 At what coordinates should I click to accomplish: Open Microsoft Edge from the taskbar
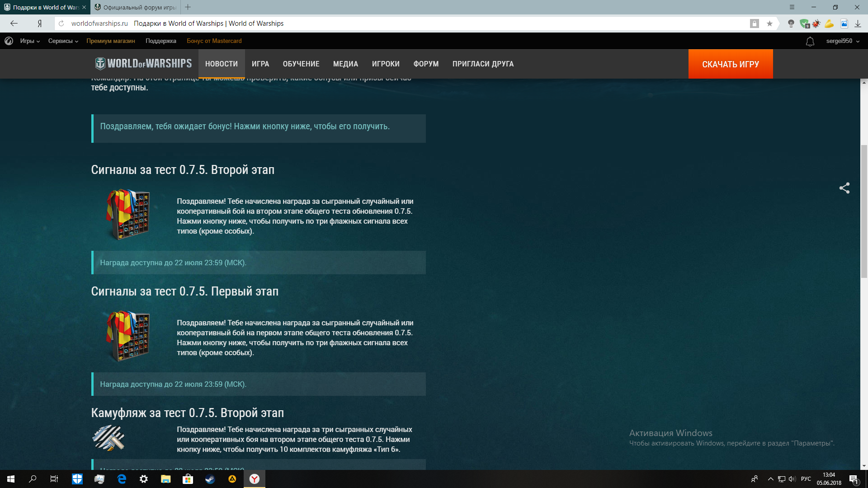[122, 479]
